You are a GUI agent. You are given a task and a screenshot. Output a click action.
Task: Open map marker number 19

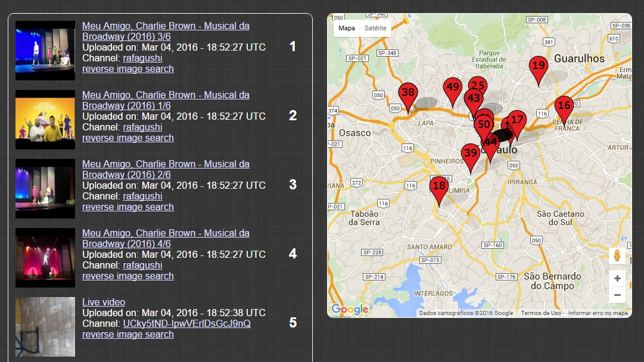(538, 70)
